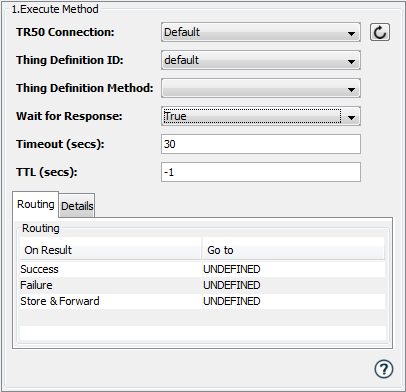Switch to the Details tab
This screenshot has height=392, width=406.
77,206
